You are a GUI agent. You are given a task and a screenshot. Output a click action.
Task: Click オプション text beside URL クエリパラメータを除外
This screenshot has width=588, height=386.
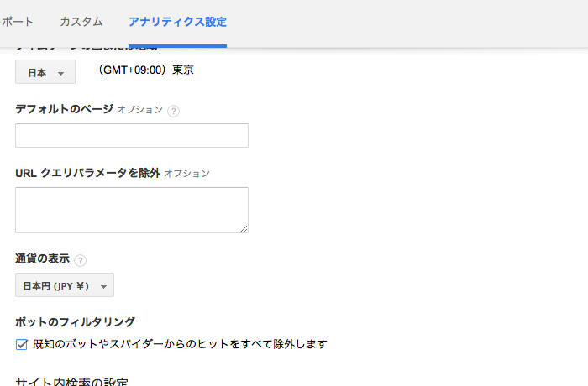click(x=186, y=174)
